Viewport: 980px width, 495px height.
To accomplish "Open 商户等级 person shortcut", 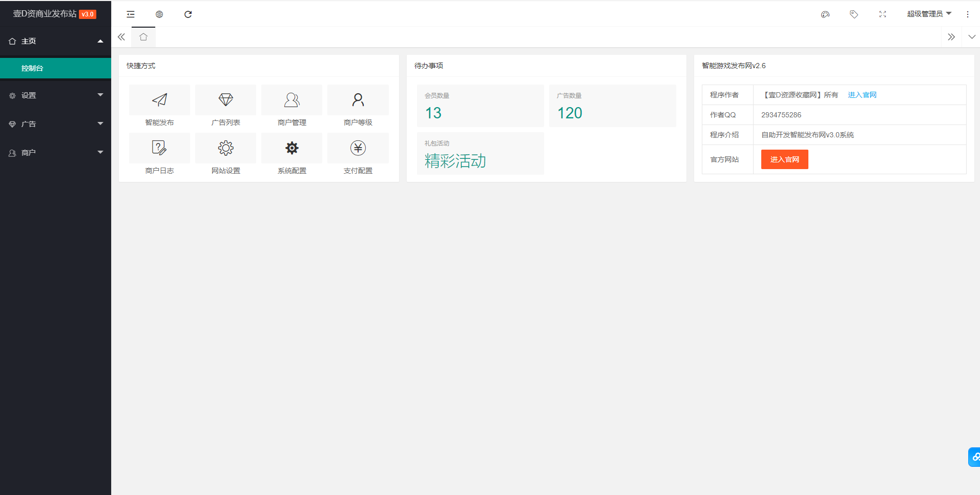I will pos(358,106).
